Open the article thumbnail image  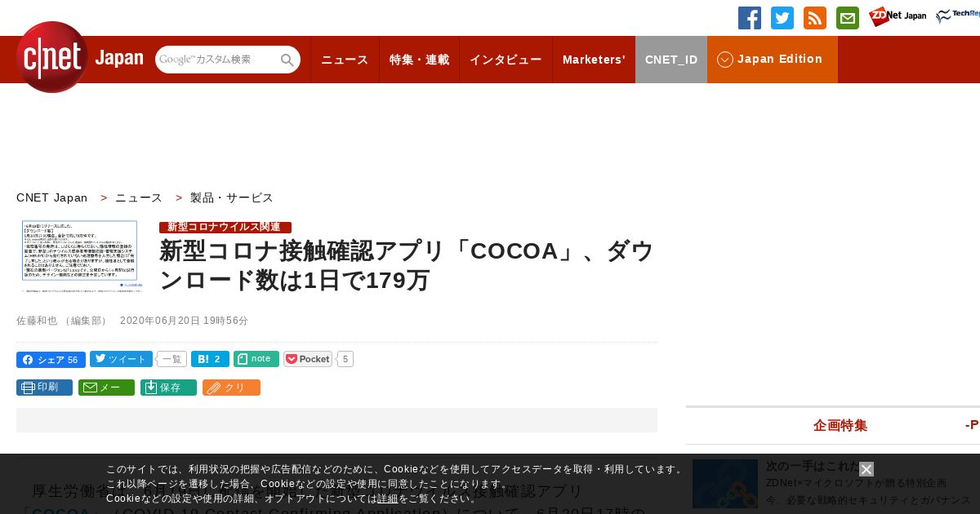coord(80,256)
